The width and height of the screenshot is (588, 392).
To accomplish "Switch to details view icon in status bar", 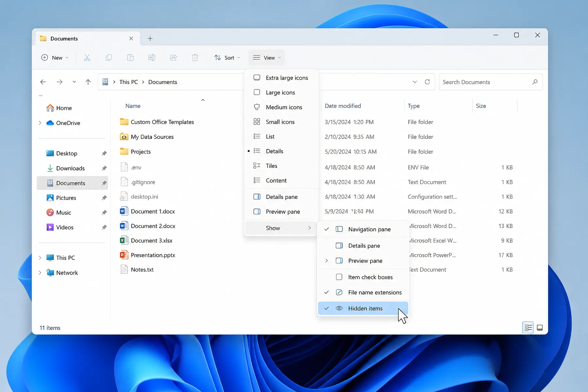I will tap(528, 328).
